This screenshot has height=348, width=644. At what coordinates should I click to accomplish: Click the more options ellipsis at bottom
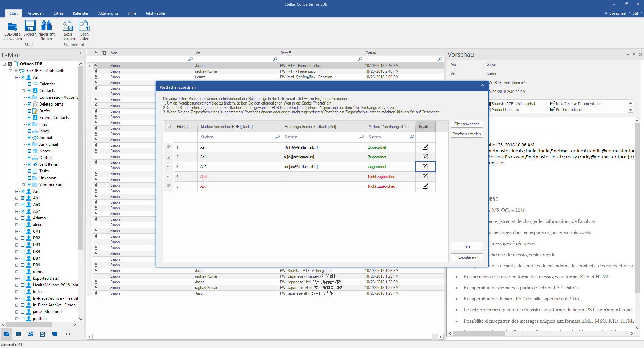click(67, 334)
